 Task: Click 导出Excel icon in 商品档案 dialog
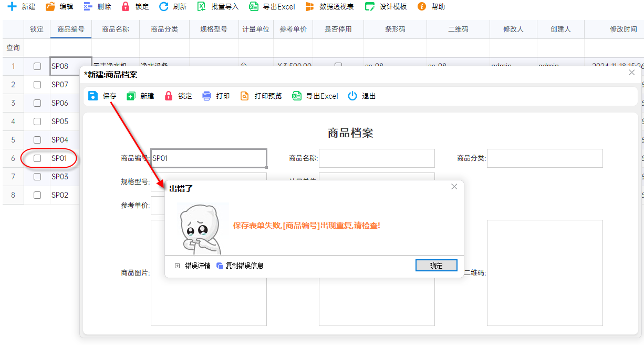297,96
